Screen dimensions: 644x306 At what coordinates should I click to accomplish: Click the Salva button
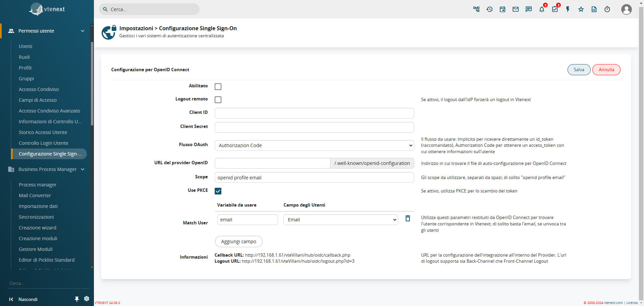[x=579, y=70]
